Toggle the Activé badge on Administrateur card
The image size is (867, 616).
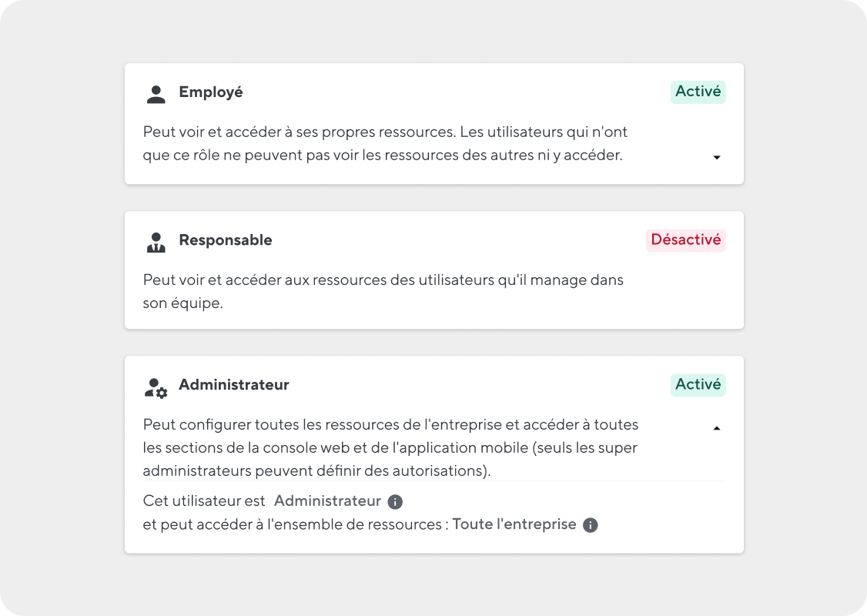click(698, 385)
